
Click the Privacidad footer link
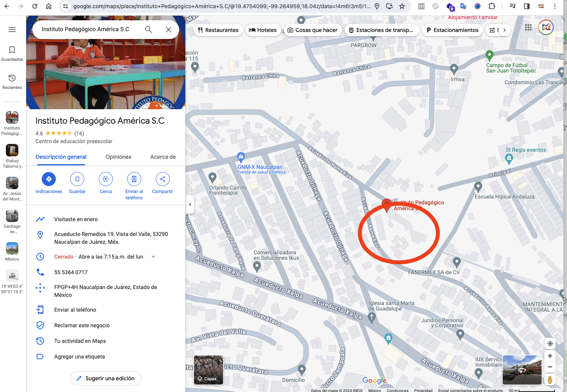pos(423,390)
